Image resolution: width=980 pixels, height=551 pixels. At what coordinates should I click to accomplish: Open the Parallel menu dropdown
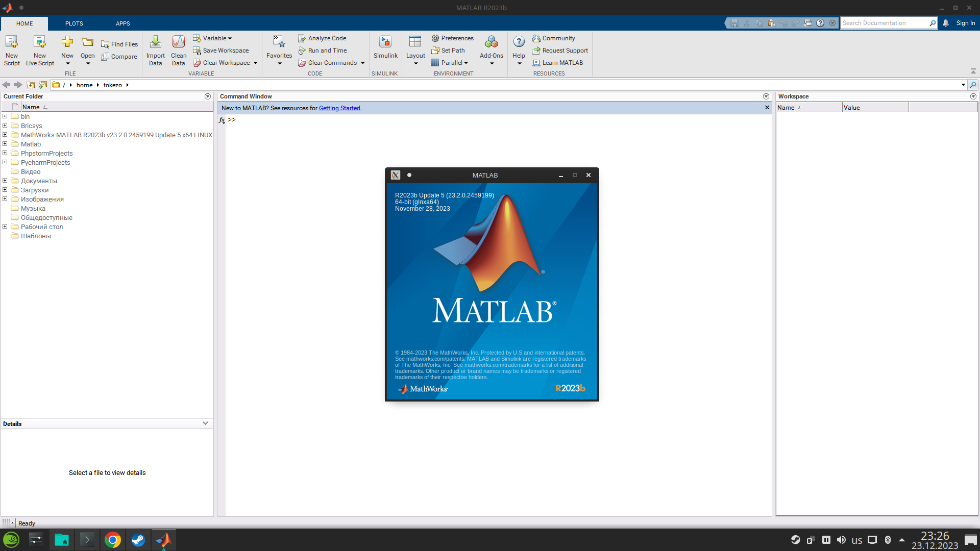465,62
